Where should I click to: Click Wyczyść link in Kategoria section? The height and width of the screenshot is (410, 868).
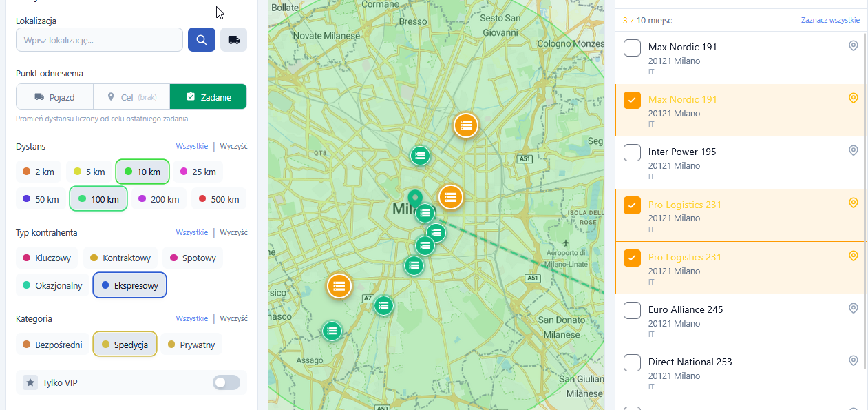point(234,318)
